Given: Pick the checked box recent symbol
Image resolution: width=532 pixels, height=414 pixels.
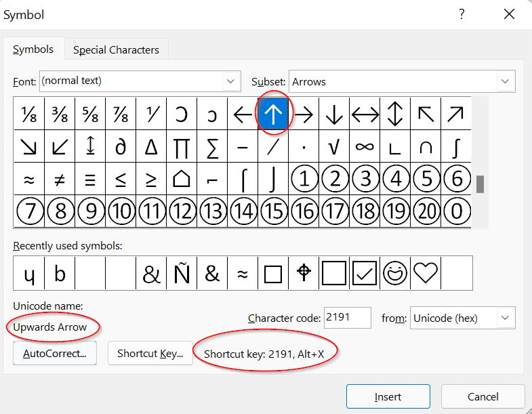Looking at the screenshot, I should tap(365, 273).
